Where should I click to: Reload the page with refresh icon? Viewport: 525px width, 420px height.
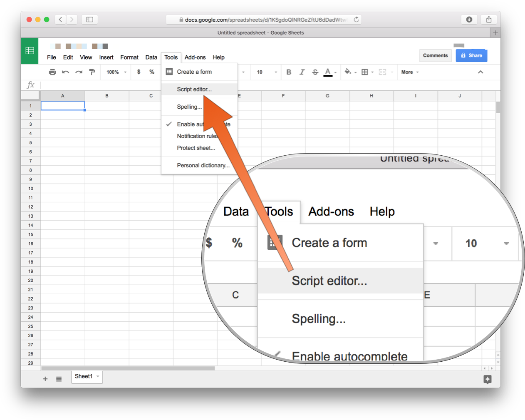[x=356, y=20]
